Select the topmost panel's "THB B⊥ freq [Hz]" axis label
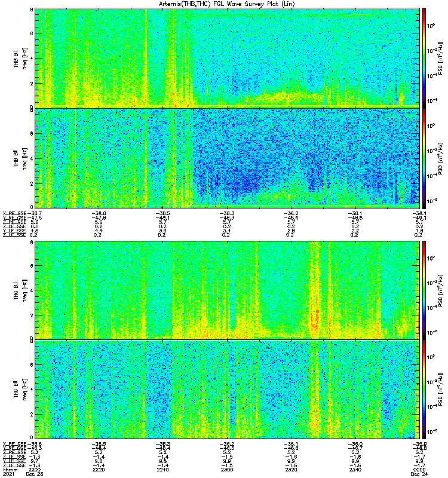This screenshot has height=478, width=448. tap(20, 58)
